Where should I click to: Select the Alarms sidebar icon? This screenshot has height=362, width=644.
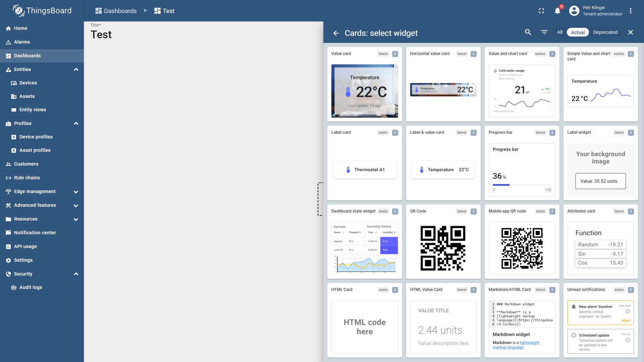(8, 42)
